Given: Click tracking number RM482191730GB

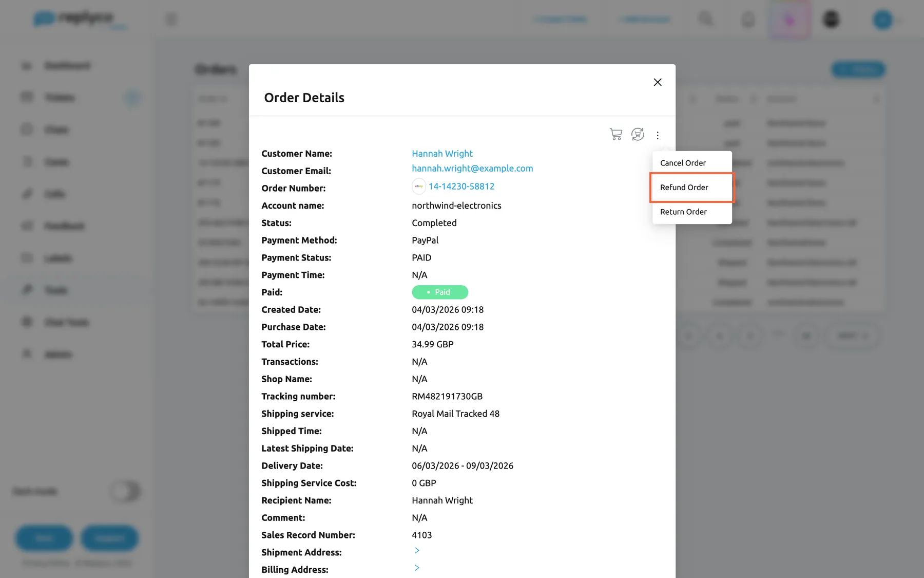Looking at the screenshot, I should coord(447,397).
